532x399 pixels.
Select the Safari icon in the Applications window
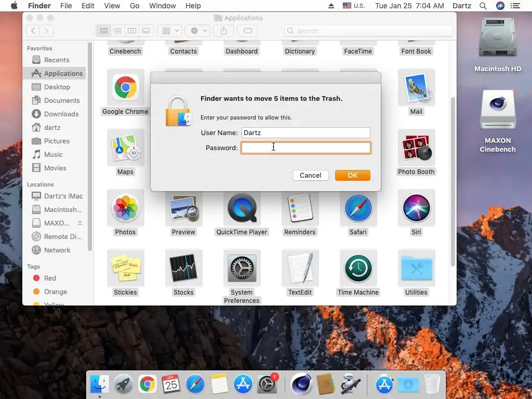point(358,208)
